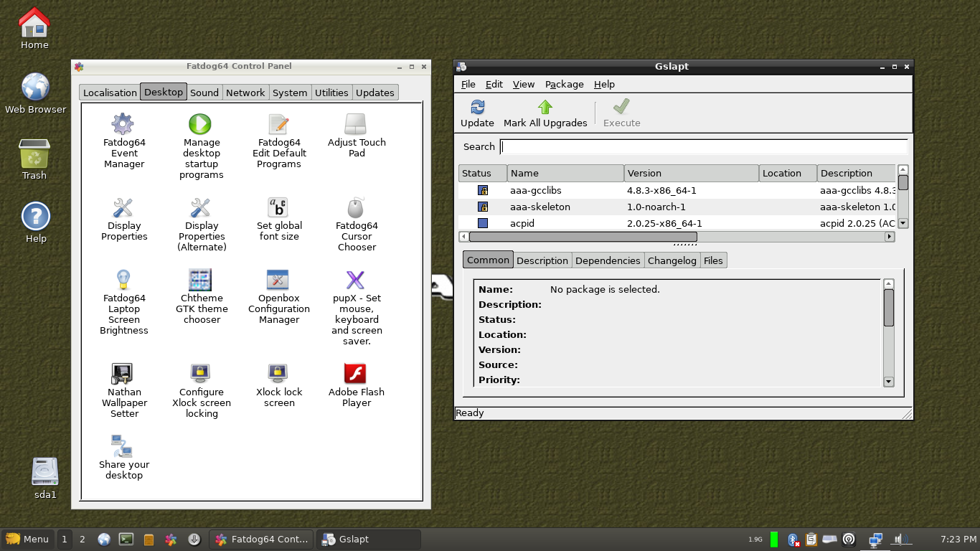
Task: Open the Changelog tab in Gslapt
Action: [672, 260]
